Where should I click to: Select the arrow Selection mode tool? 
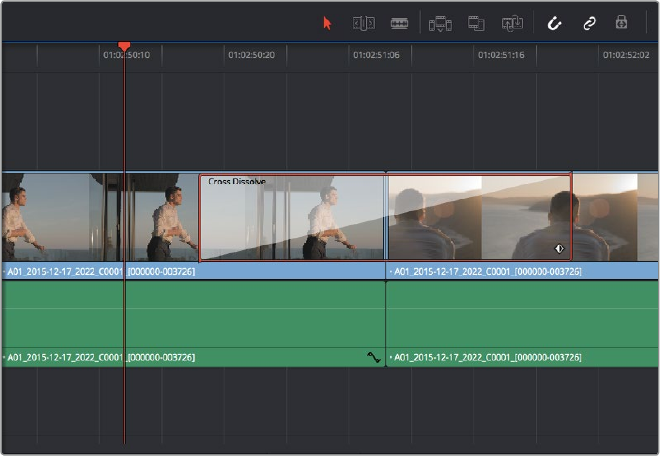point(327,22)
